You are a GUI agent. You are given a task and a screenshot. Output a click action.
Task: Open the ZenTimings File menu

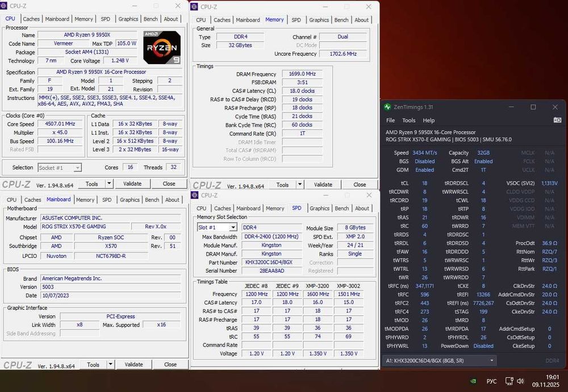[x=391, y=120]
